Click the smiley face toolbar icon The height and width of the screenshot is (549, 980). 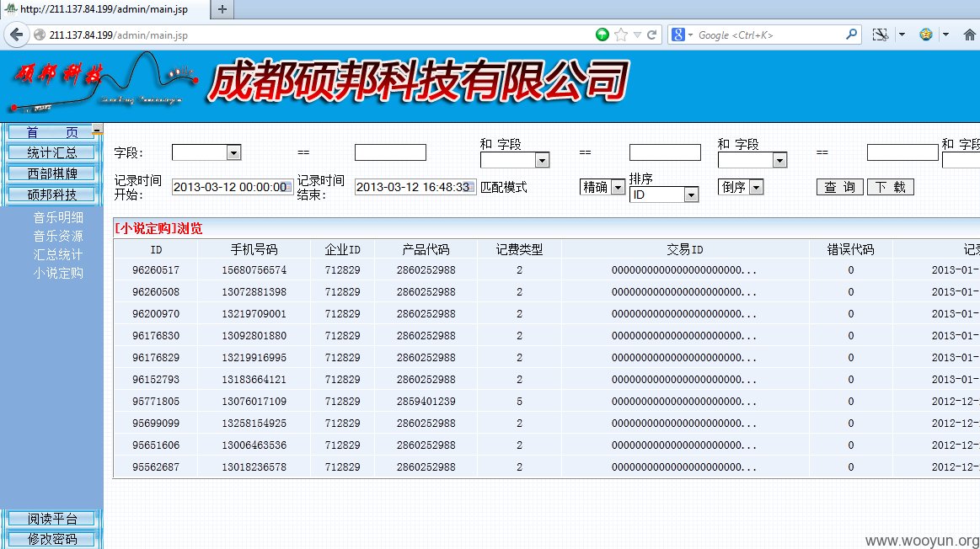[x=925, y=35]
